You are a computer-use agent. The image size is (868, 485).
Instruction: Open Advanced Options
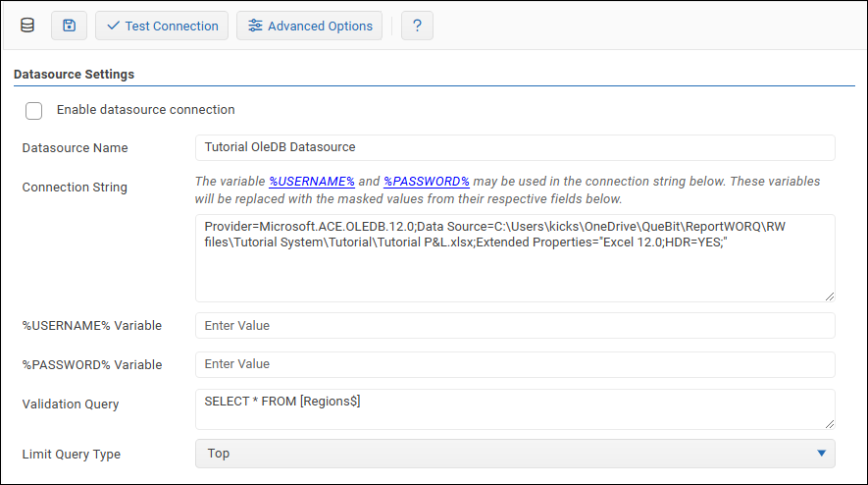pos(310,26)
